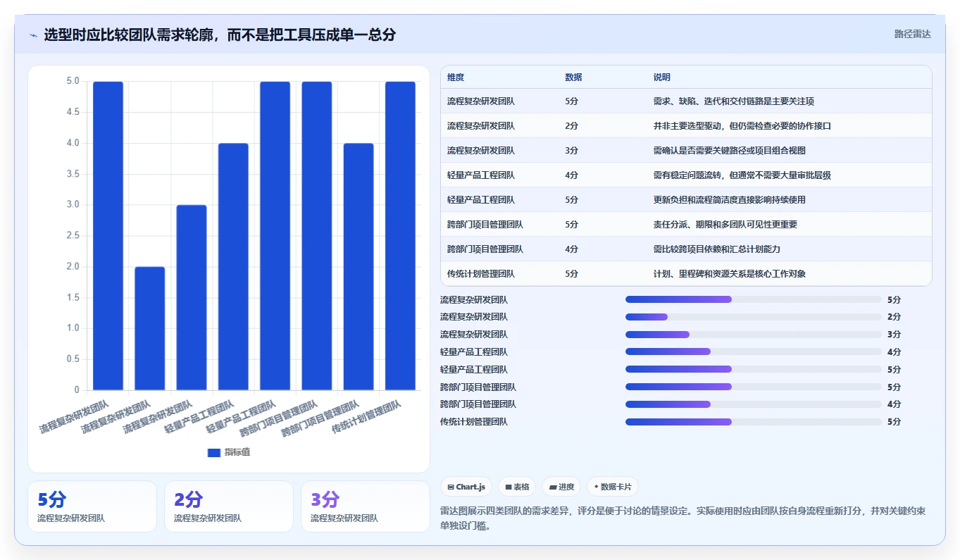960x560 pixels.
Task: Select row 更新负担和流程简洁度直接影响持续使用
Action: point(686,200)
